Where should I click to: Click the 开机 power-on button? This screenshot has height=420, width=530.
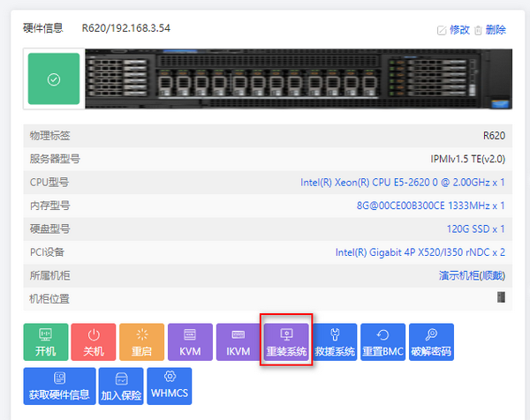pyautogui.click(x=46, y=342)
